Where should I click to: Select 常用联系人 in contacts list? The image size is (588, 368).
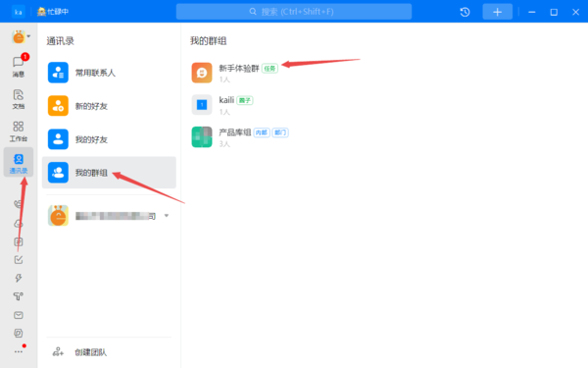(109, 73)
